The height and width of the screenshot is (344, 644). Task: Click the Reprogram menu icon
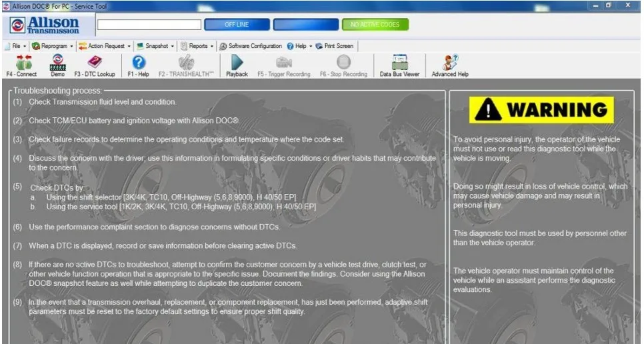[36, 46]
